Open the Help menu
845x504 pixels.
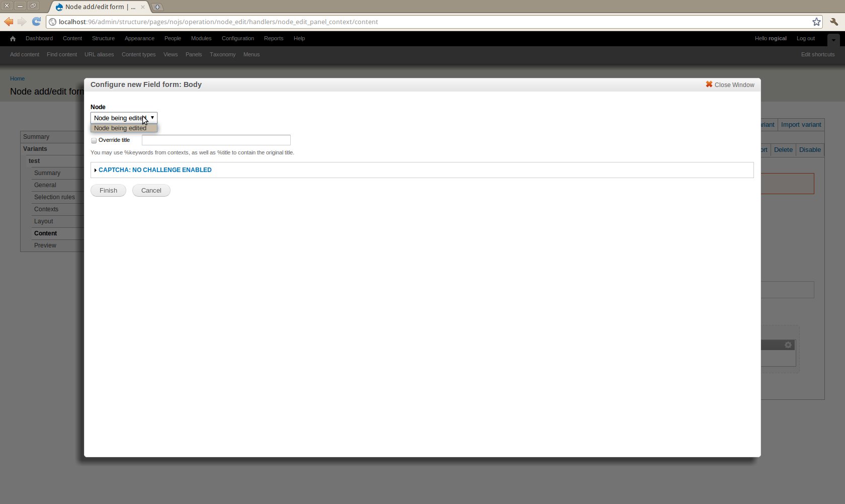(x=299, y=38)
